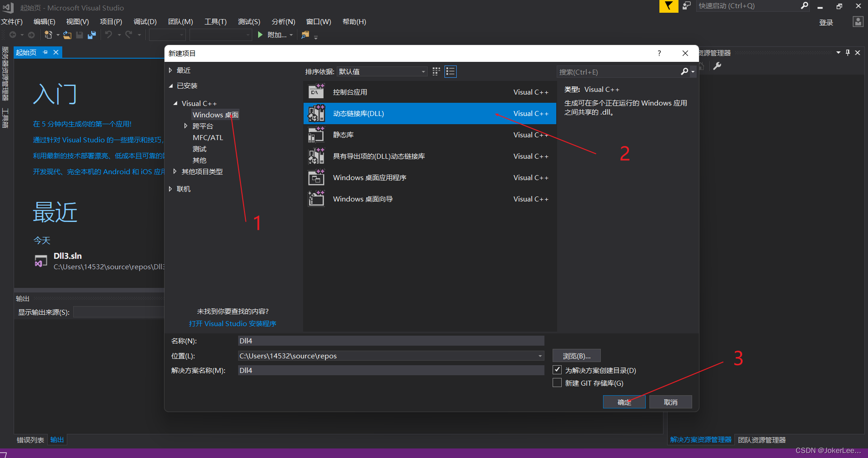Click the save all files icon

pyautogui.click(x=92, y=35)
